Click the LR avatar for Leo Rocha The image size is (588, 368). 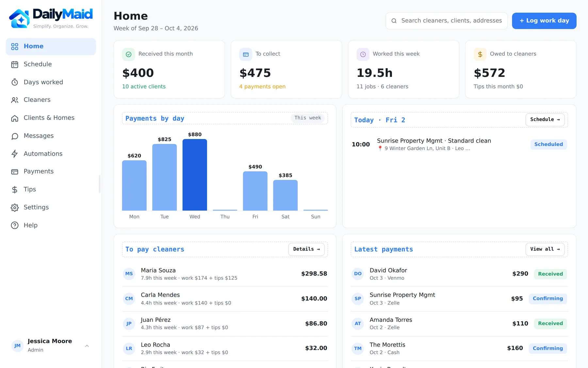coord(129,348)
